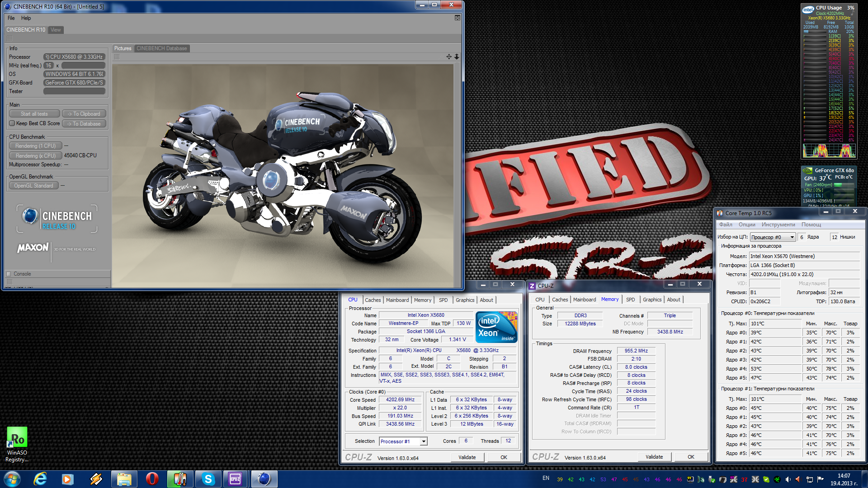
Task: Launch Internet Explorer from the taskbar
Action: pyautogui.click(x=40, y=479)
